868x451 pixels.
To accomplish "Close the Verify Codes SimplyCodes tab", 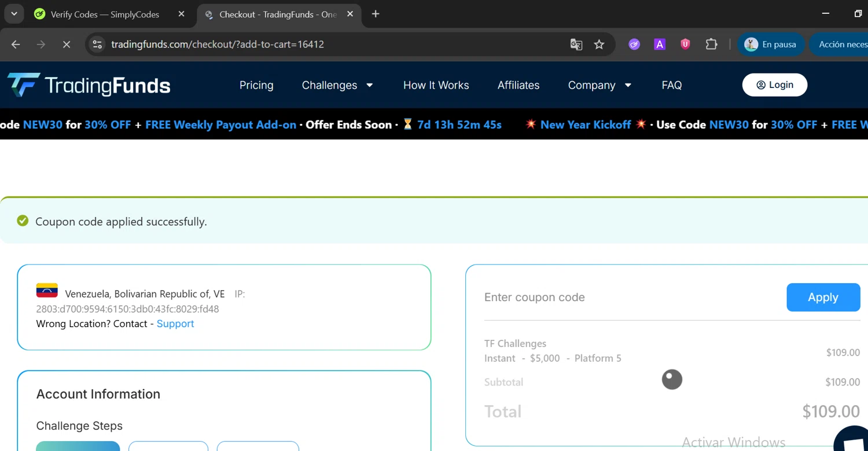I will click(x=181, y=14).
